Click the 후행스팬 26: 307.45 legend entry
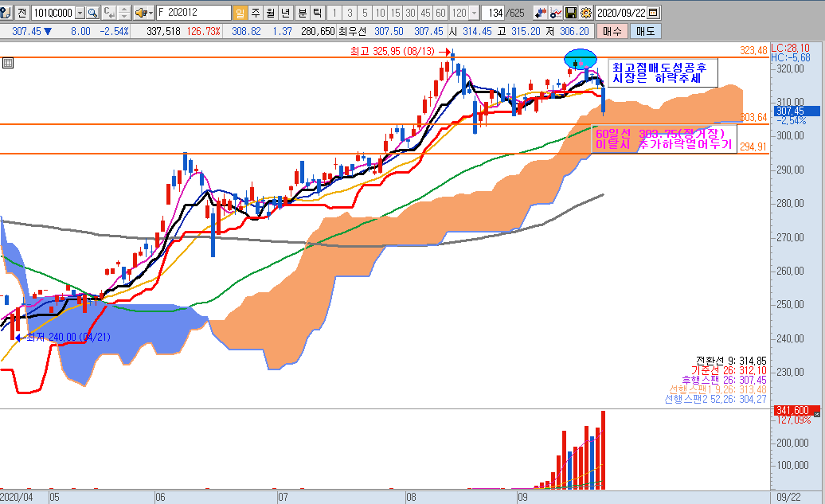 coord(724,380)
